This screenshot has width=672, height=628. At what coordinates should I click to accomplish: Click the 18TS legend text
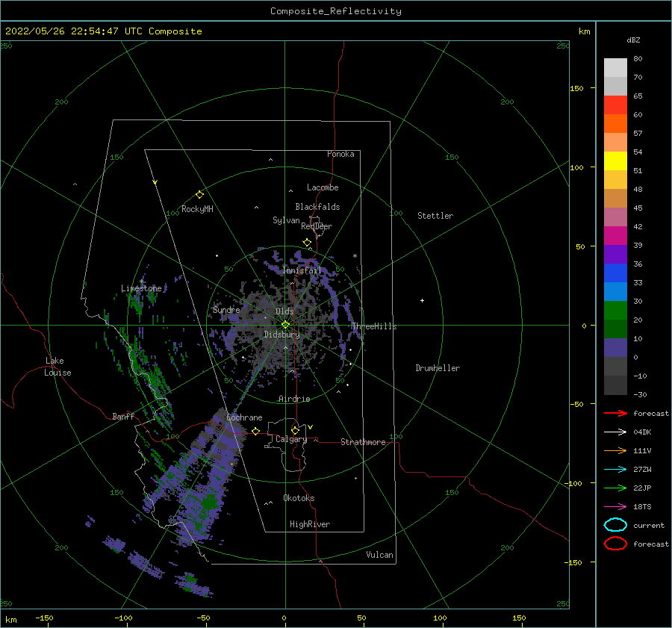point(642,507)
